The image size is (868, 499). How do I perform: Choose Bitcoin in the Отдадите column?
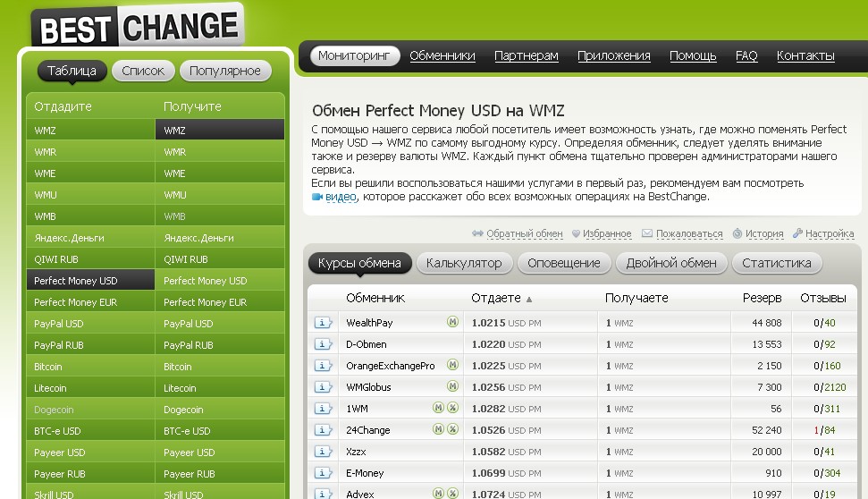pos(90,367)
